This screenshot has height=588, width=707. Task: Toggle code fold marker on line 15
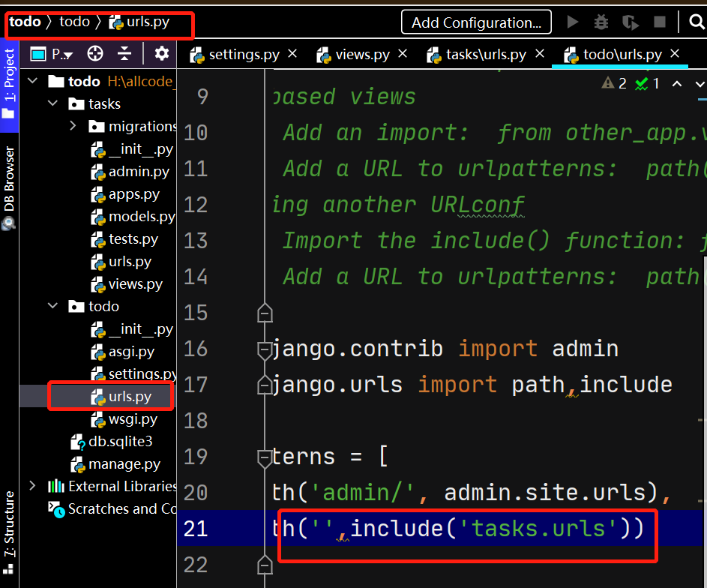(x=265, y=313)
